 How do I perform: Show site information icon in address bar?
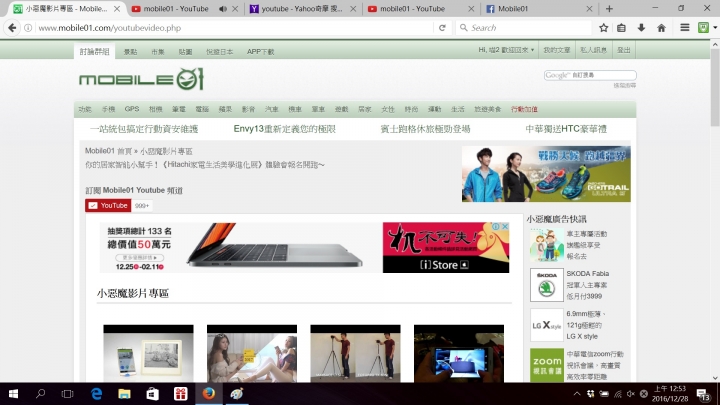[28, 28]
